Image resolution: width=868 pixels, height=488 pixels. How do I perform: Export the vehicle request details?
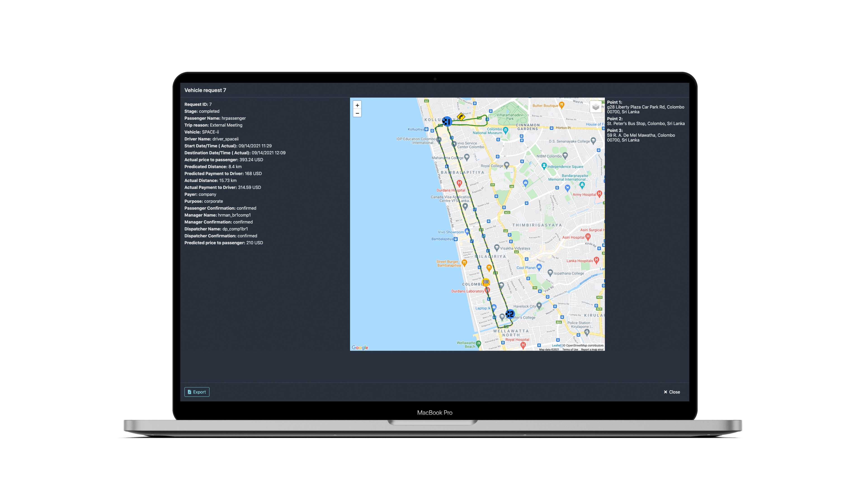197,392
